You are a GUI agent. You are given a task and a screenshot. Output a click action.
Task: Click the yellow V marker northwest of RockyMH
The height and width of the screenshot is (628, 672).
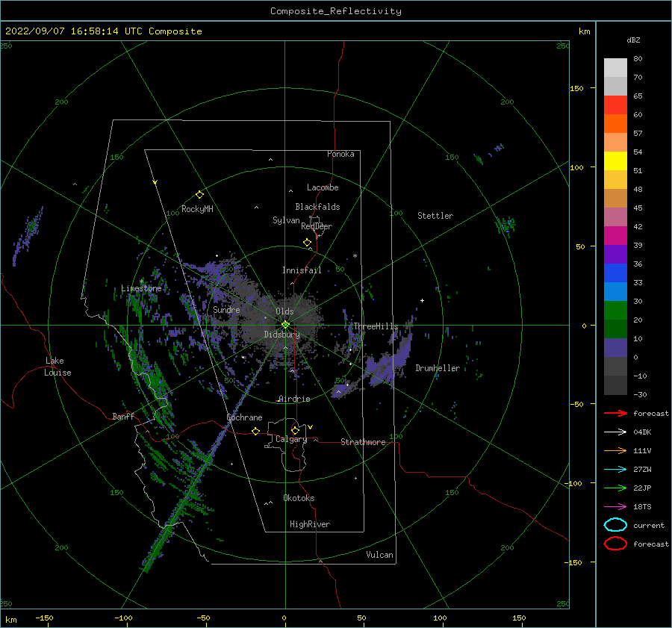(x=155, y=182)
